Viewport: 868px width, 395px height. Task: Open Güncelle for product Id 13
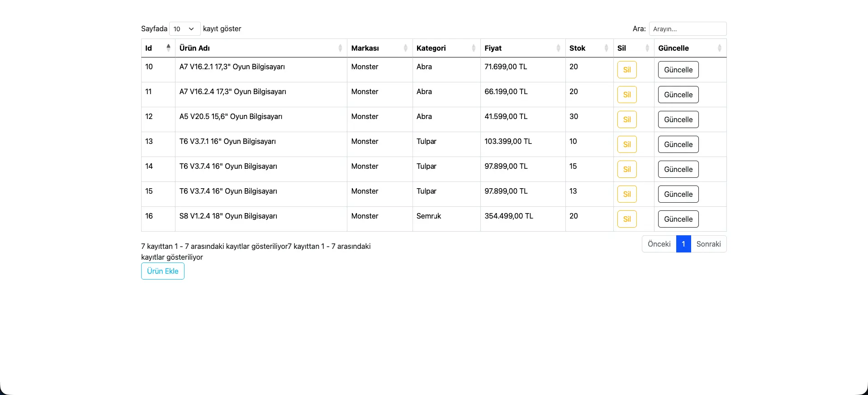click(678, 144)
